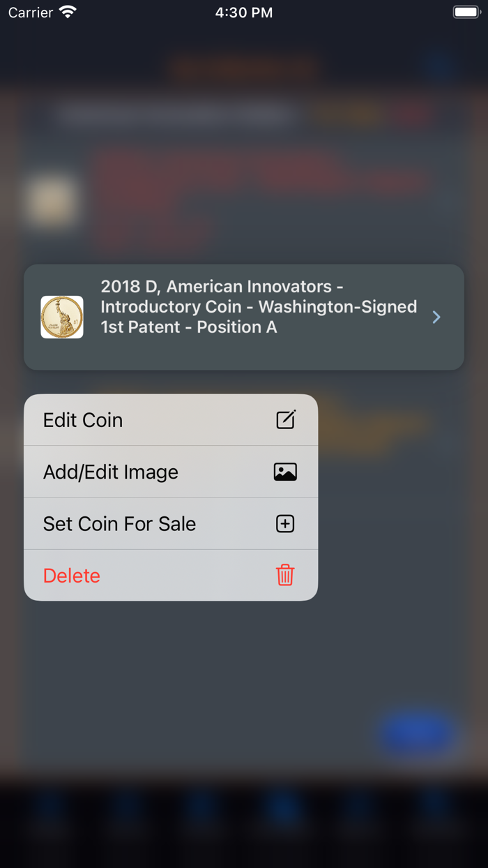
Task: Open the 2018 D American Innovators coin card
Action: point(244,317)
